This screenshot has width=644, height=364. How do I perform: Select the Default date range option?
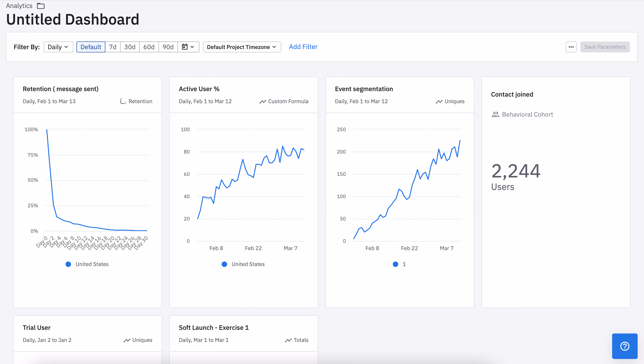click(x=91, y=47)
